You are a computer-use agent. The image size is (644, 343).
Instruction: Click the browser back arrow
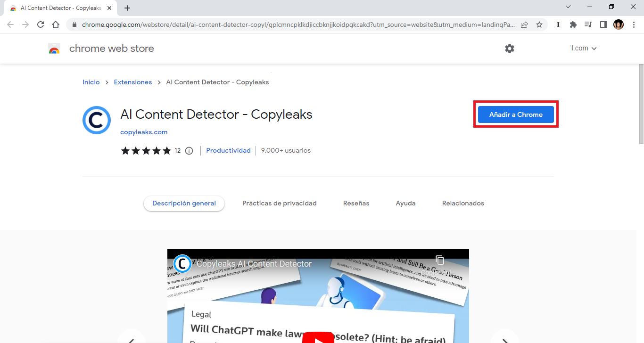point(10,24)
